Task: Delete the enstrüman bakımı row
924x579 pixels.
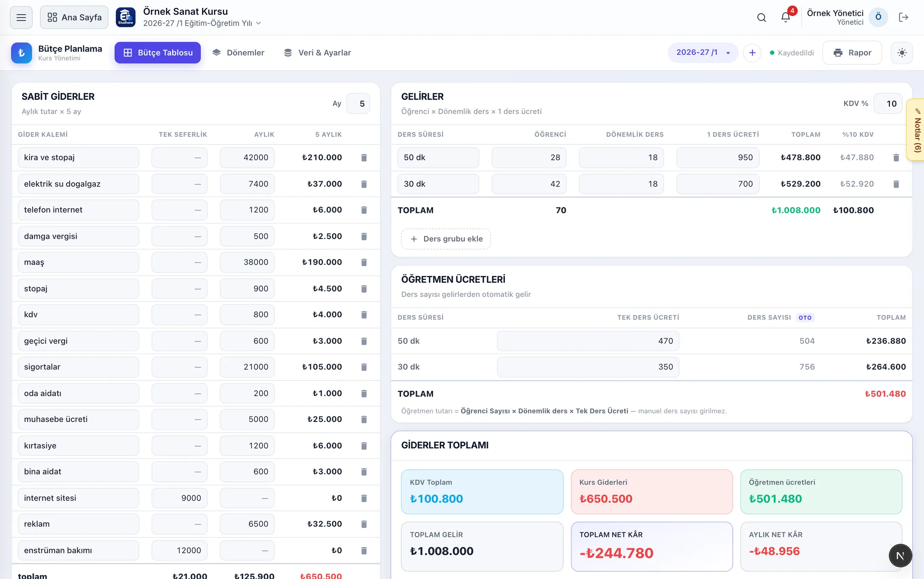Action: (364, 550)
